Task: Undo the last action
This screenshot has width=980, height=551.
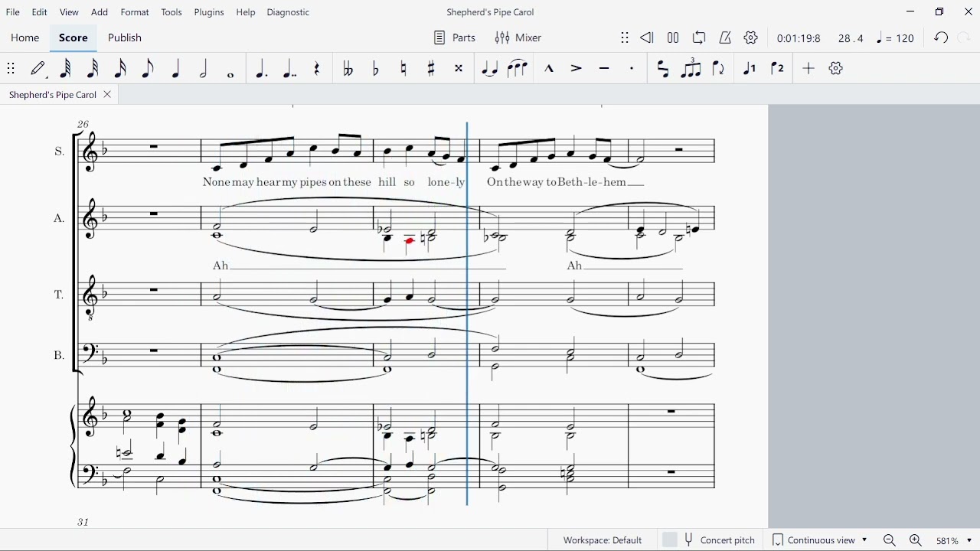Action: pos(941,37)
